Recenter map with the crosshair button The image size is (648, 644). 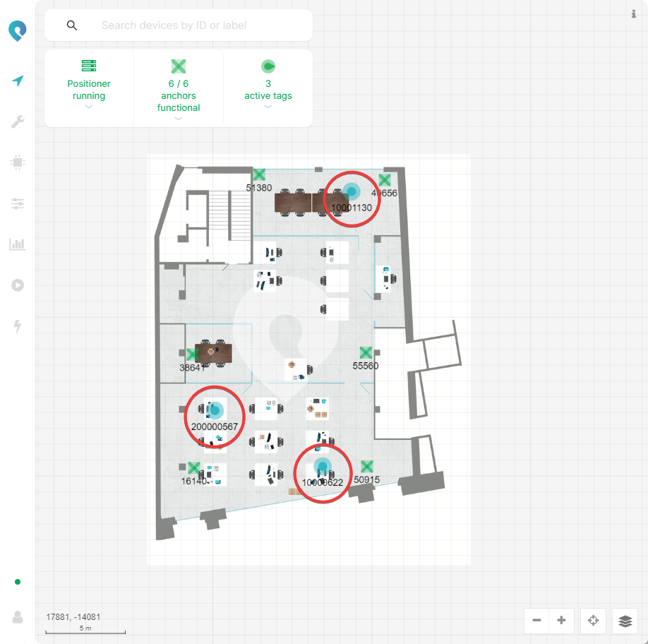pos(593,621)
